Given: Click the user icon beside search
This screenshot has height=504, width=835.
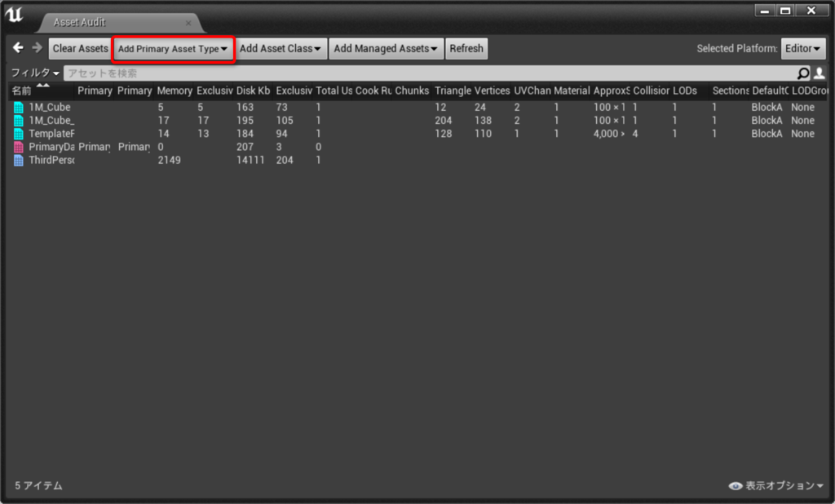Looking at the screenshot, I should pos(820,73).
